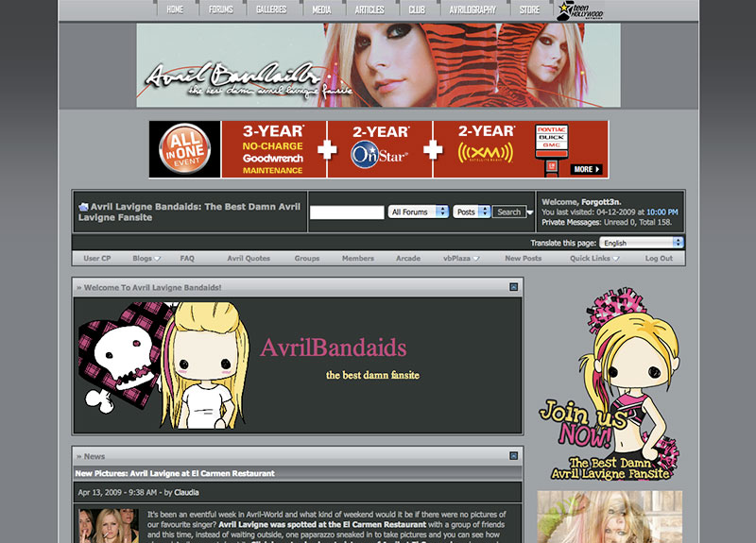This screenshot has width=756, height=543.
Task: Expand the vbPlaza dropdown menu
Action: point(461,258)
